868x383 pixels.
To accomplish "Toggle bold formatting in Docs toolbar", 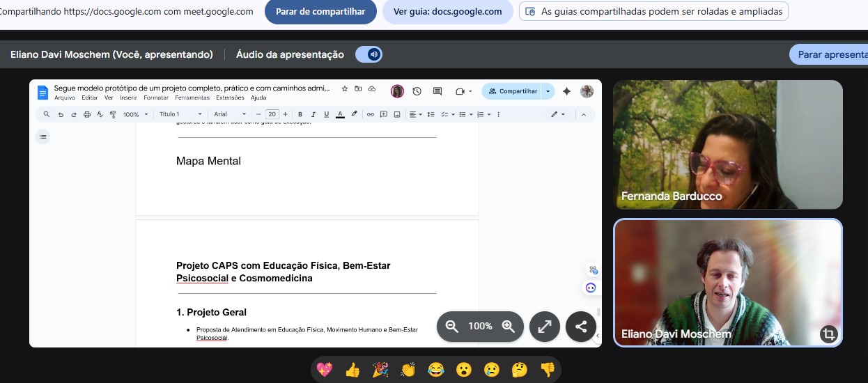I will coord(300,114).
